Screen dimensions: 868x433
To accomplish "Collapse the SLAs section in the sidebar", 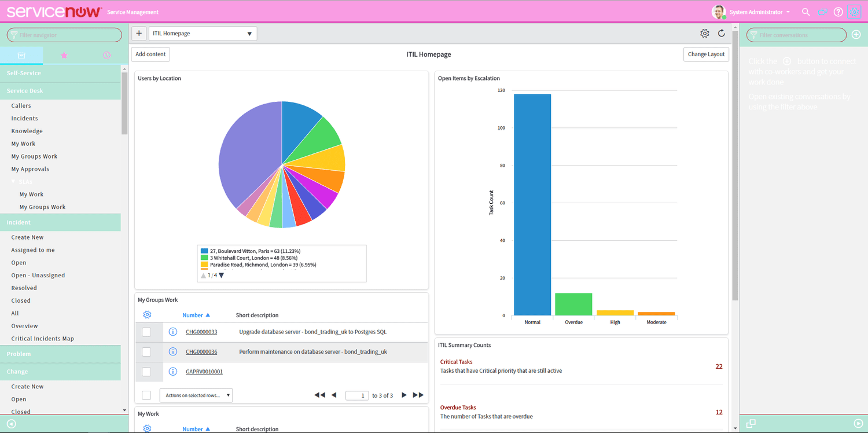I will (x=13, y=181).
